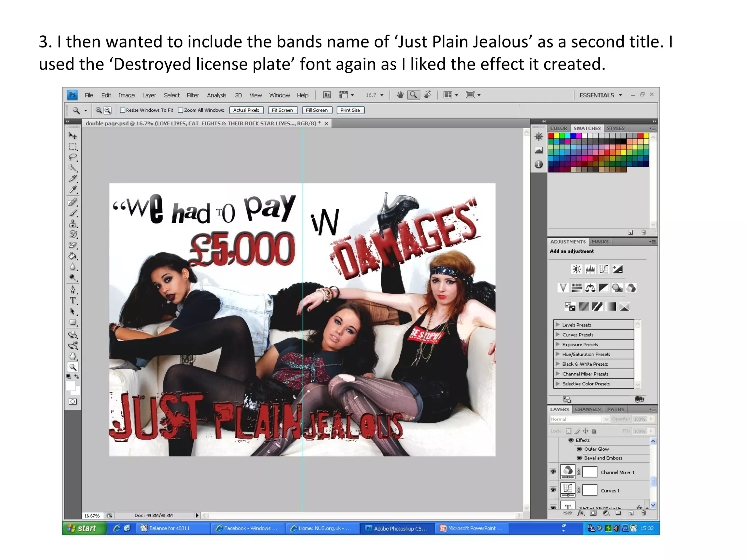
Task: Add a Levels adjustment
Action: 590,269
